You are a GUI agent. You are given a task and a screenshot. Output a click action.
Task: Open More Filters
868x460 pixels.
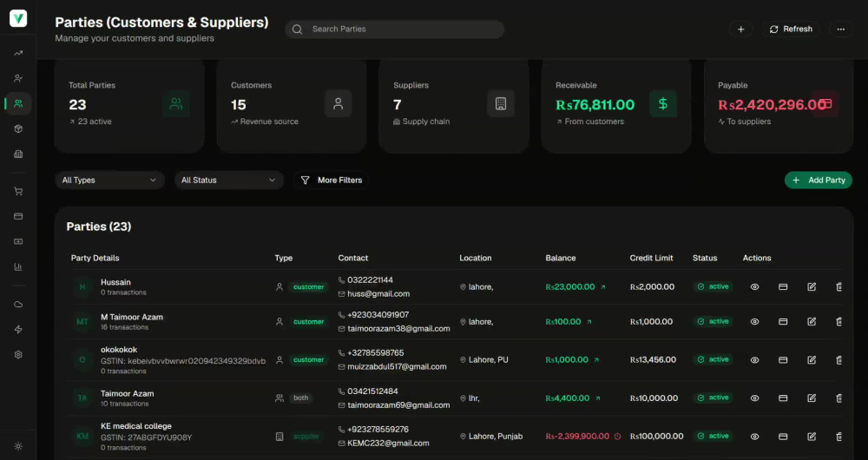331,180
